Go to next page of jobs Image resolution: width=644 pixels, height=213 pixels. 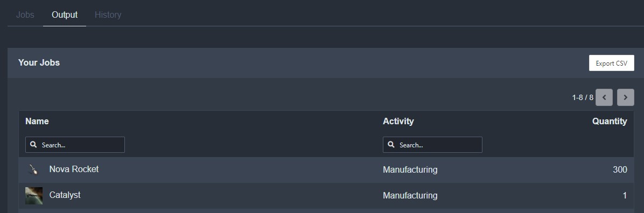625,97
